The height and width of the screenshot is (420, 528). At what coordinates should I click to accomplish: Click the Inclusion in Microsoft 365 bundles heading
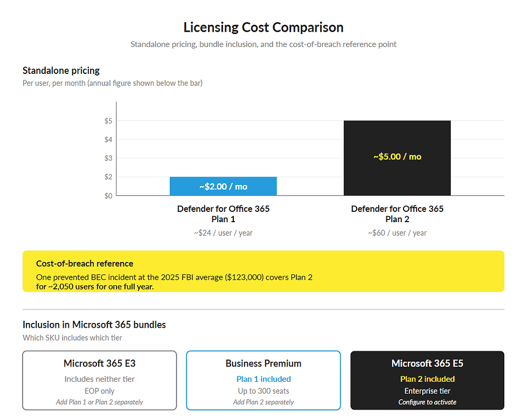point(94,325)
